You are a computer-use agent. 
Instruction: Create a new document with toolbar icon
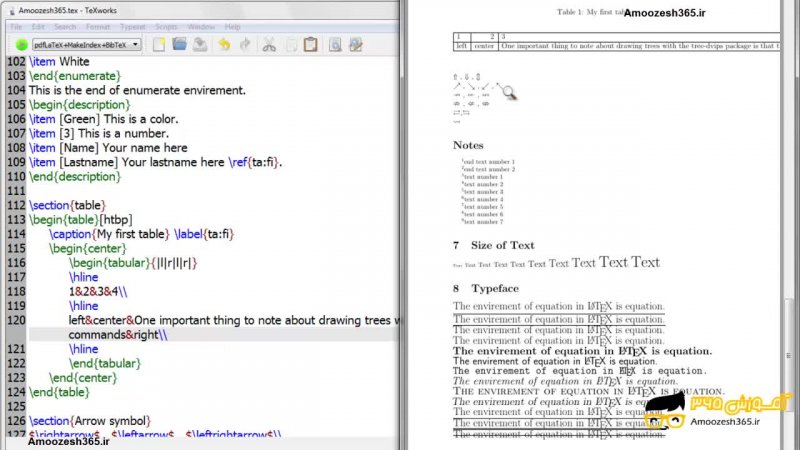click(159, 44)
